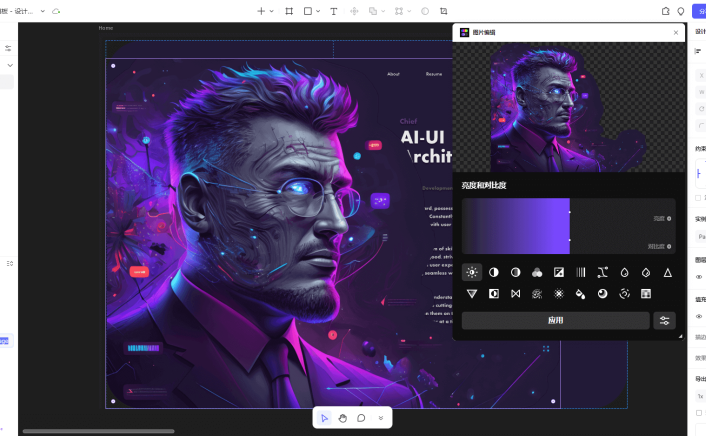Select the brightness and contrast filter icon
Screen dimensions: 706x436
click(x=472, y=272)
